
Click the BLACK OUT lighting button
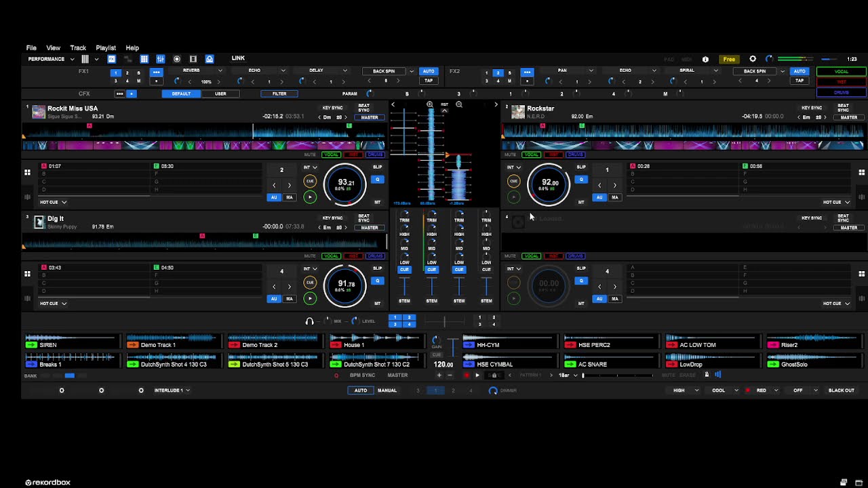[842, 390]
